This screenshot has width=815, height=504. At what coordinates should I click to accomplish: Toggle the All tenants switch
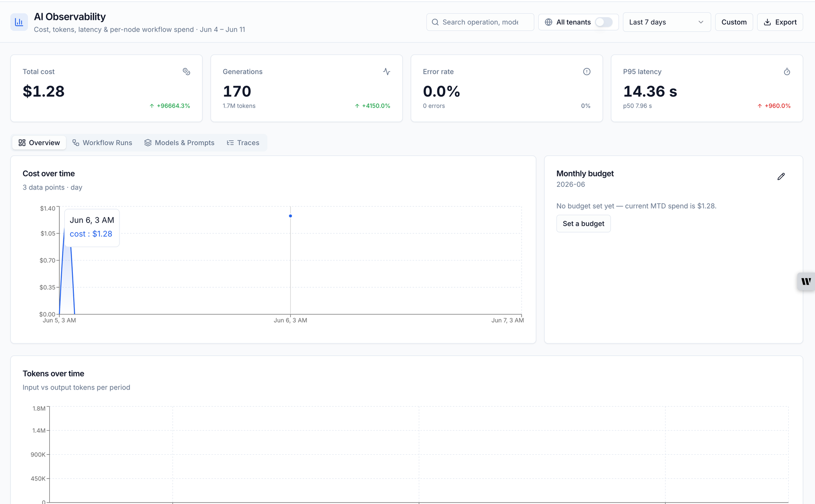pos(604,22)
